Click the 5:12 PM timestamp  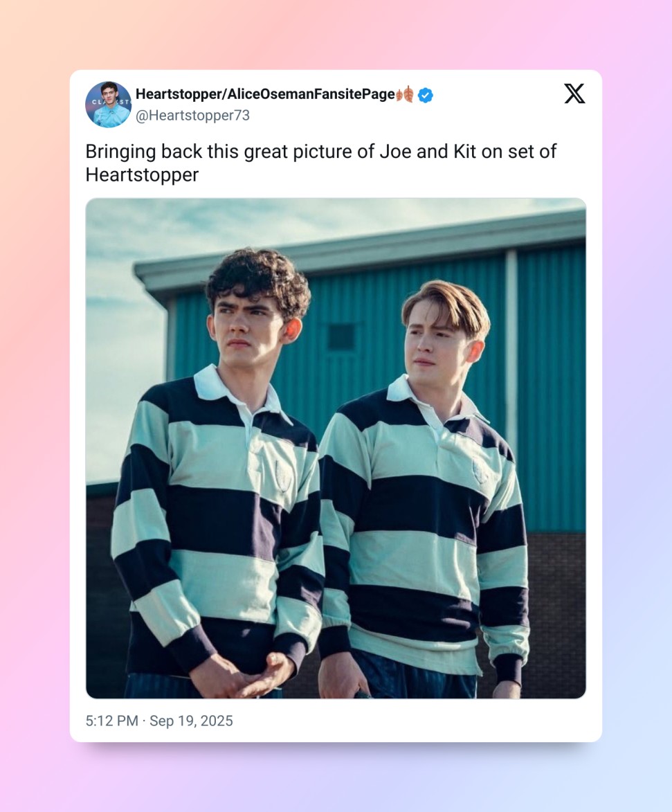[112, 721]
